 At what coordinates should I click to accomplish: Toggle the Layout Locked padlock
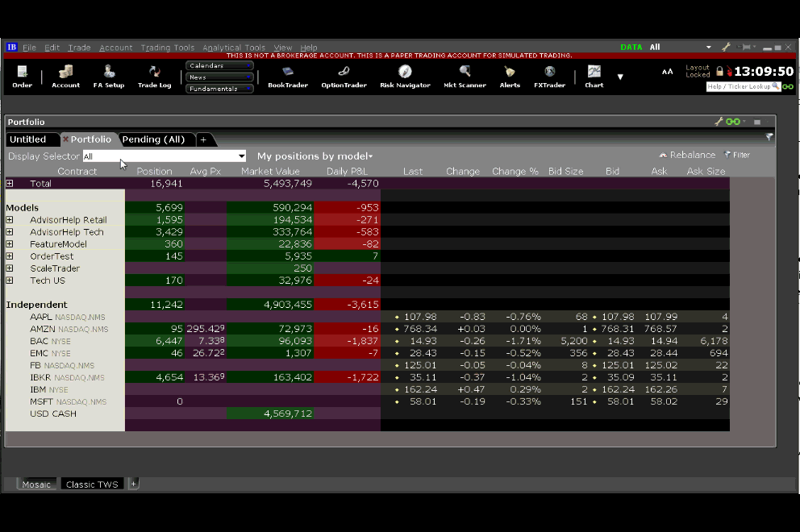click(x=719, y=71)
